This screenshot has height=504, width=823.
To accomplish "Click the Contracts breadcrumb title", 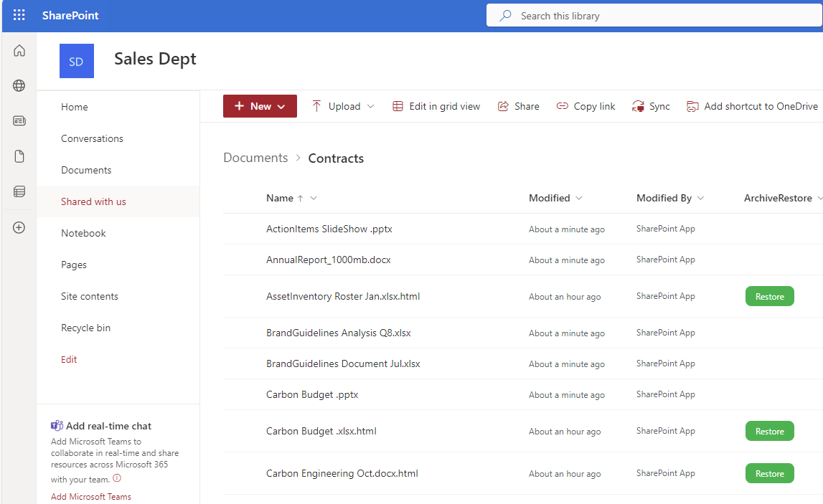I will point(336,158).
